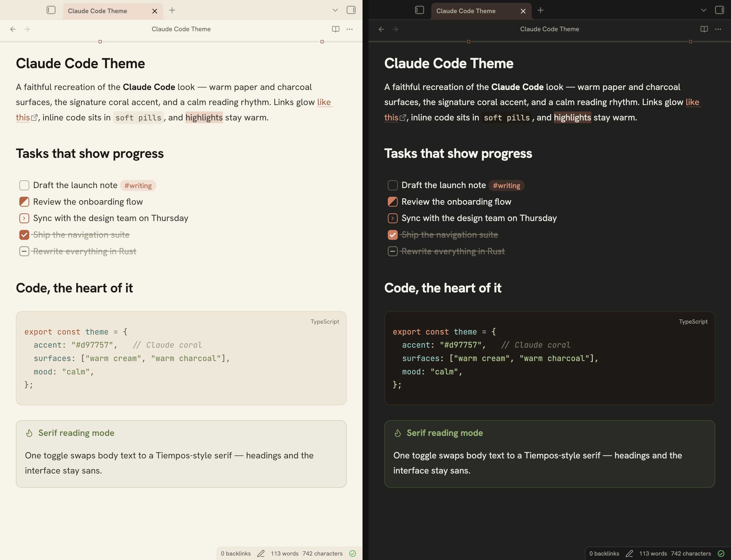Click 'TypeScript' label in dark code block
This screenshot has height=560, width=731.
(693, 322)
